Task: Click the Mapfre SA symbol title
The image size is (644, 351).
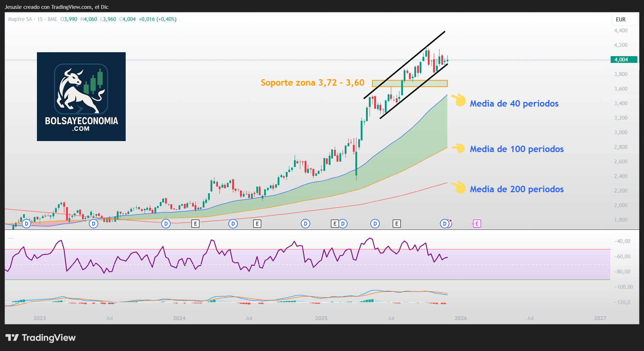Action: click(20, 19)
